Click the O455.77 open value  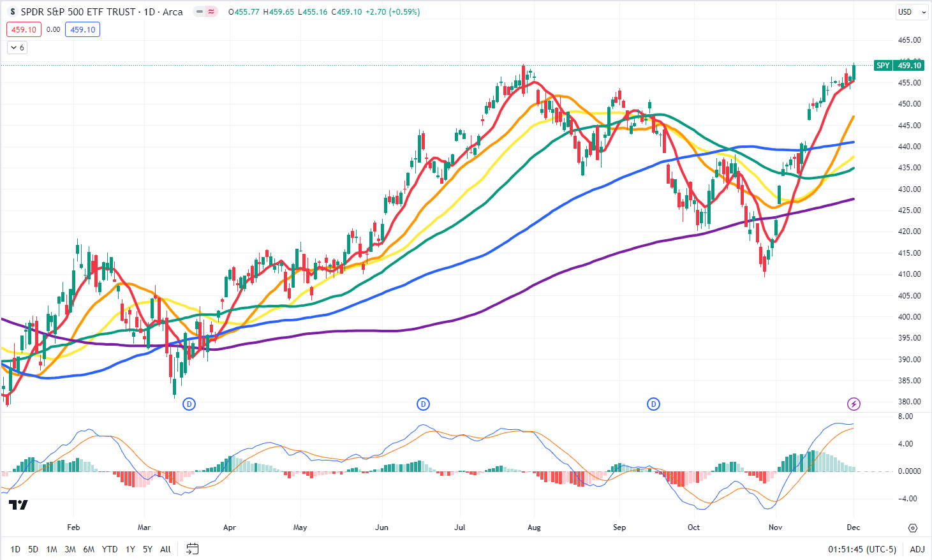click(x=244, y=12)
